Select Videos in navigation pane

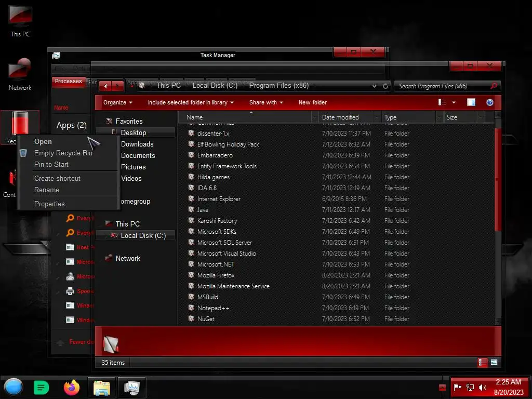pos(131,179)
